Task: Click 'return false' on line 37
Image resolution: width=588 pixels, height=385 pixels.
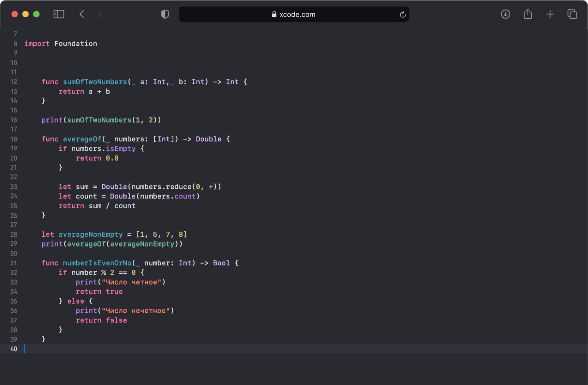Action: click(x=101, y=320)
